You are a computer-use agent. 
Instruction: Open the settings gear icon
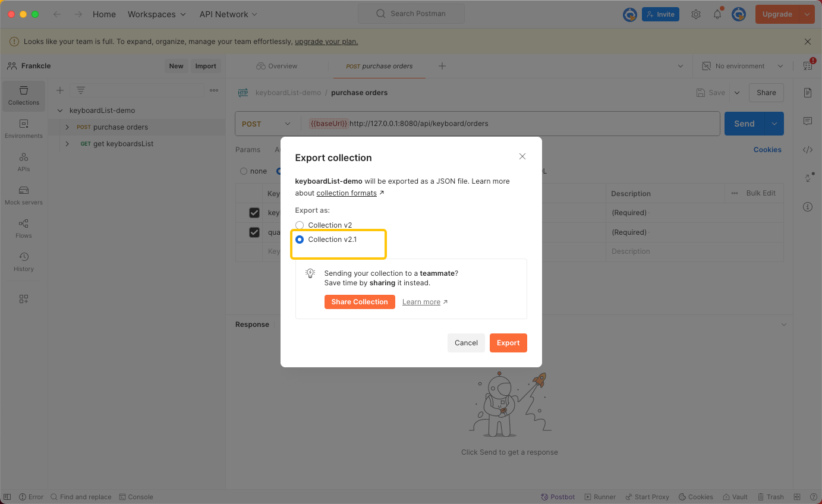coord(696,14)
